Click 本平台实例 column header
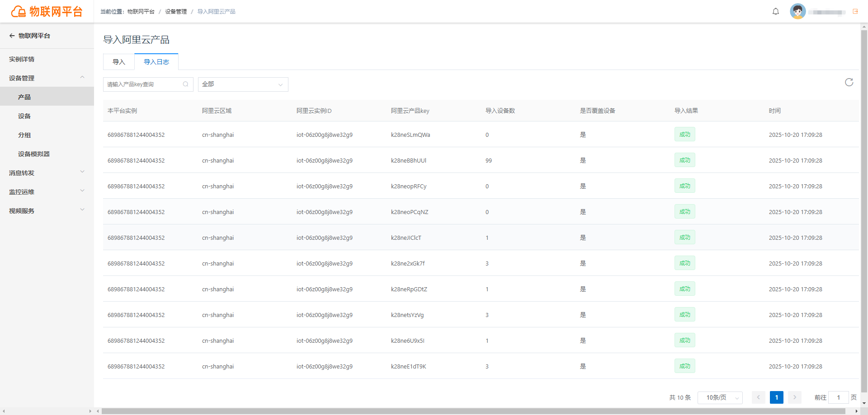The height and width of the screenshot is (415, 868). coord(122,111)
